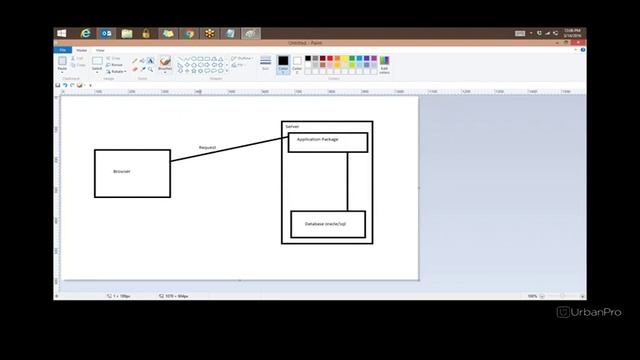This screenshot has width=640, height=360.
Task: Click the volume icon in system tray
Action: 556,33
